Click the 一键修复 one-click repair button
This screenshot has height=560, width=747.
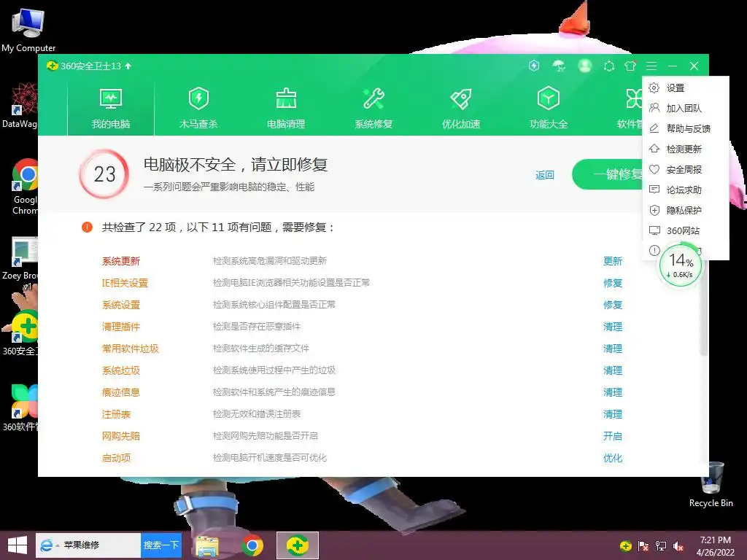click(608, 174)
